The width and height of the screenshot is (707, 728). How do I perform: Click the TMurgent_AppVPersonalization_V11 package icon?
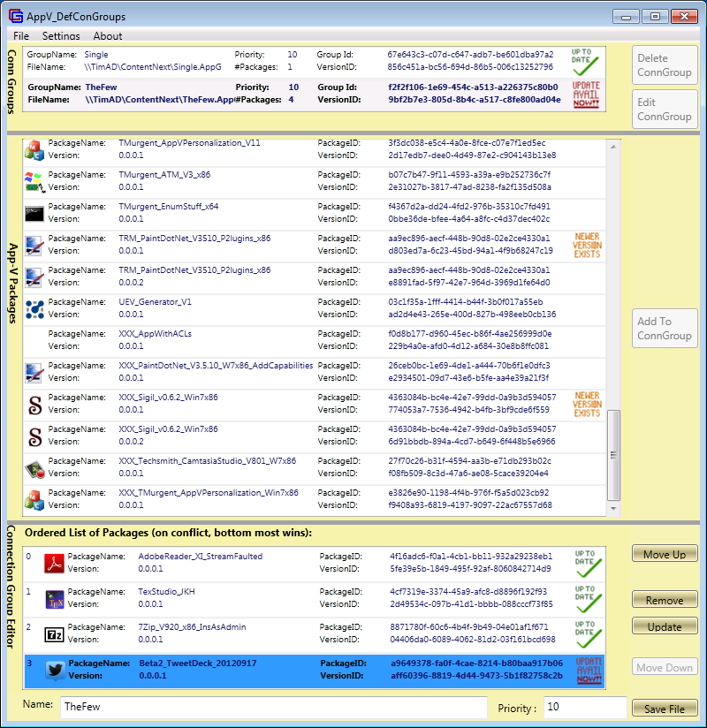click(x=34, y=150)
